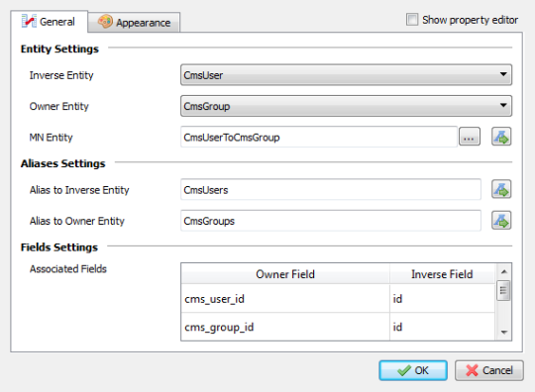This screenshot has width=535, height=392.
Task: Click the MN Entity text field
Action: pyautogui.click(x=319, y=137)
